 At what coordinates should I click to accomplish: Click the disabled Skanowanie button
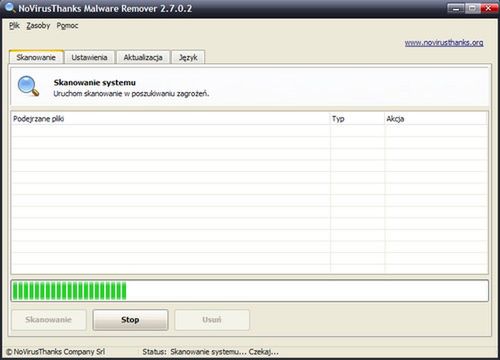(x=49, y=320)
